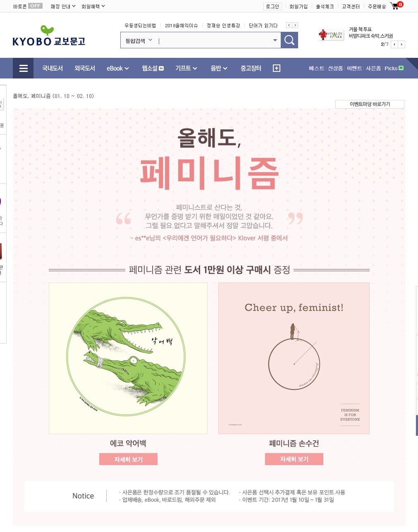Expand the 매장 안내 menu
The image size is (418, 532).
coord(63,6)
